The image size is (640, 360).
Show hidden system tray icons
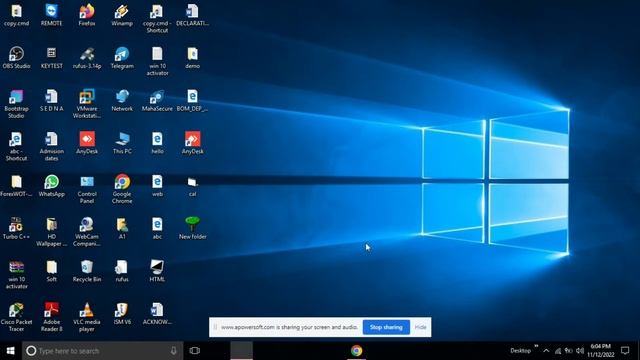tap(546, 351)
